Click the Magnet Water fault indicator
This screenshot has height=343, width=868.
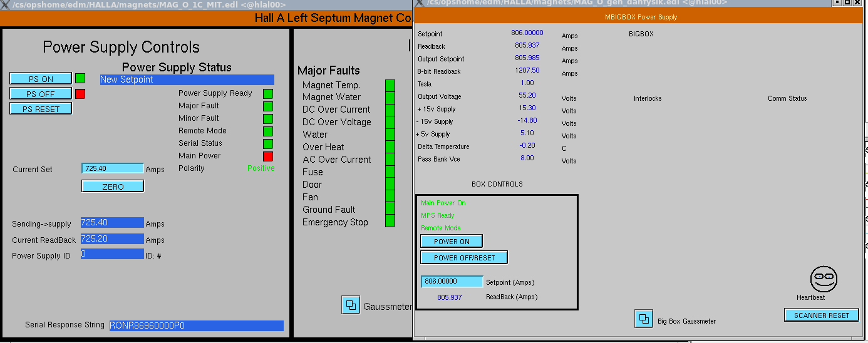tap(390, 98)
